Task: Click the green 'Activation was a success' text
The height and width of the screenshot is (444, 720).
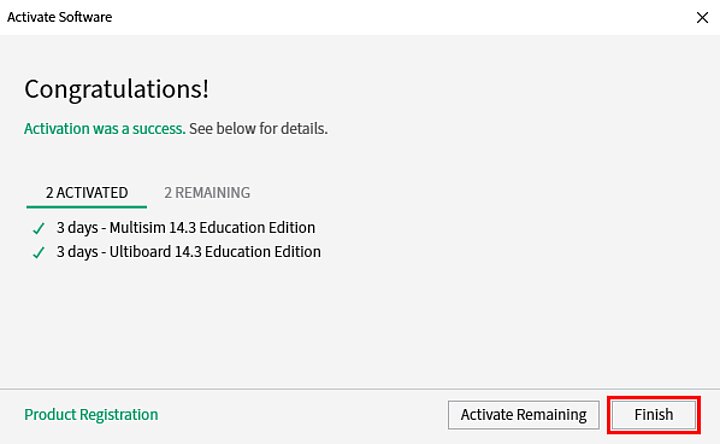Action: tap(104, 129)
